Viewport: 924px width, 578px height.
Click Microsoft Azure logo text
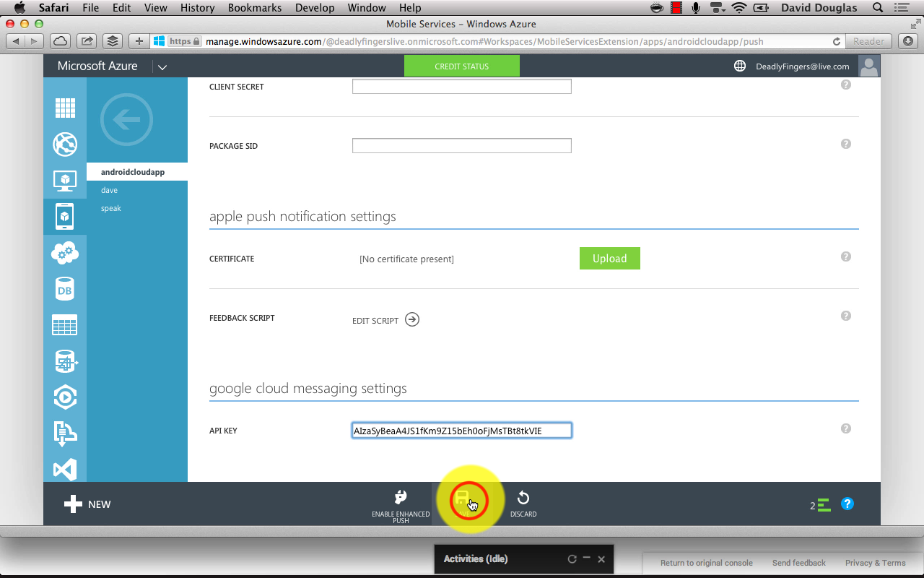pyautogui.click(x=97, y=66)
